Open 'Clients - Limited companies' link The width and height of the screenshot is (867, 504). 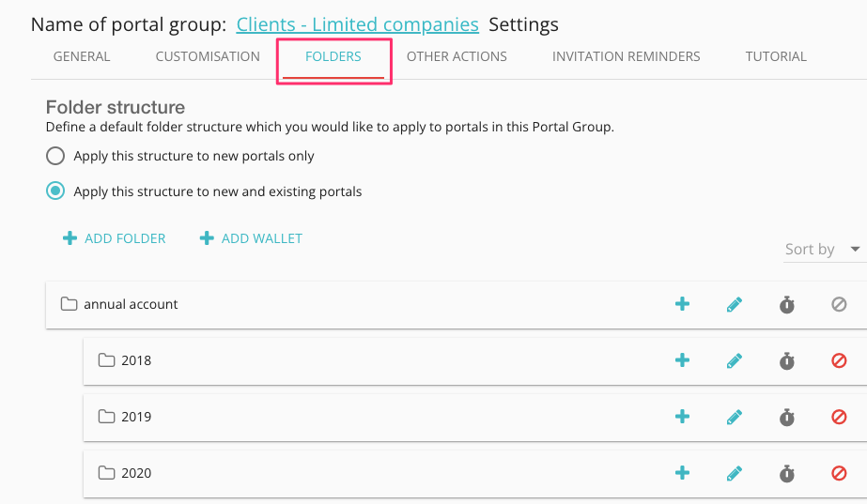coord(357,24)
